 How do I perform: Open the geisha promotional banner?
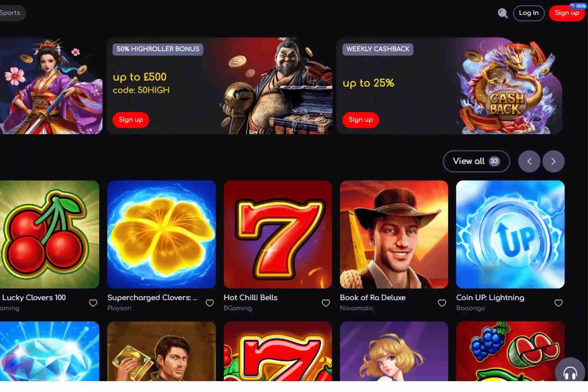pos(51,86)
